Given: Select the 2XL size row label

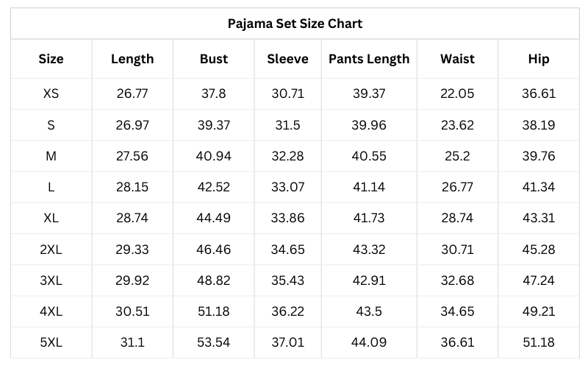Looking at the screenshot, I should point(51,250).
